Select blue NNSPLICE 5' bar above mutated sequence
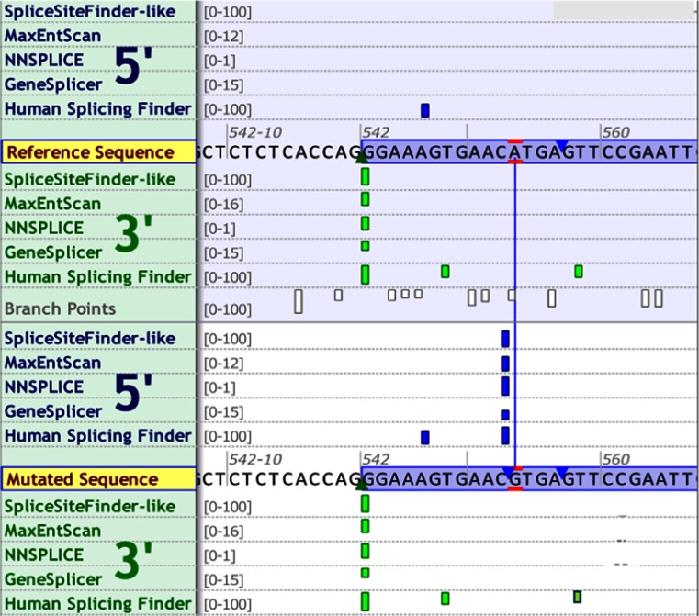This screenshot has width=699, height=616. click(x=504, y=387)
